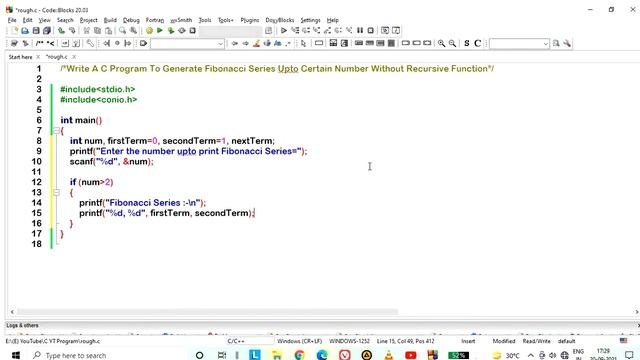Click the Jump back arrow icon
Screen dimensions: 640x360
tap(235, 43)
